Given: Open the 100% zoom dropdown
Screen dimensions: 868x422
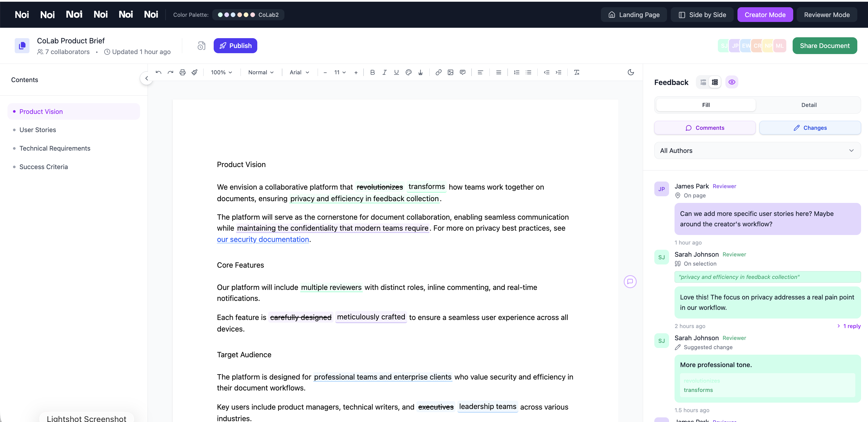Looking at the screenshot, I should click(221, 72).
